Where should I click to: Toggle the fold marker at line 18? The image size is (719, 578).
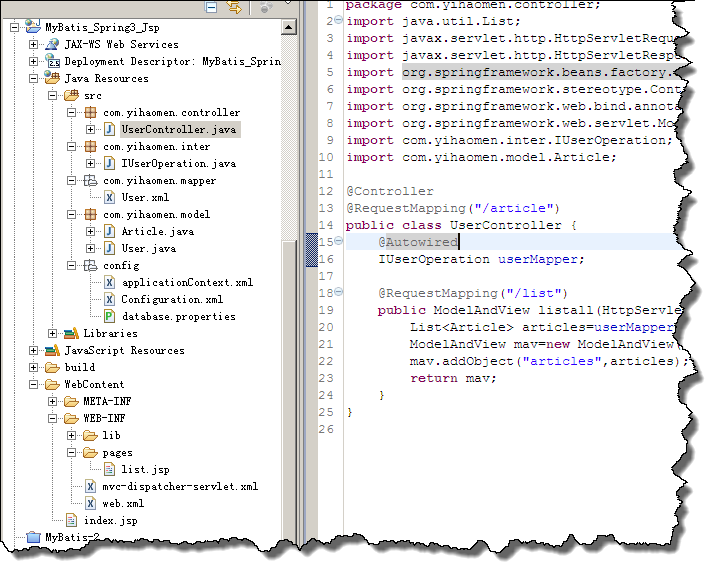(338, 293)
